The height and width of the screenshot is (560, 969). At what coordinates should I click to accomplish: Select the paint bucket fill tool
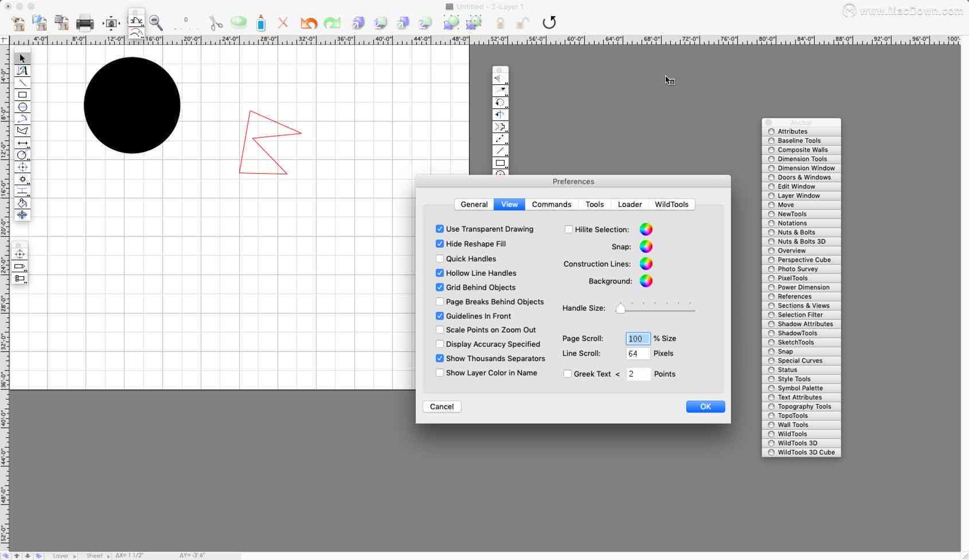click(22, 203)
